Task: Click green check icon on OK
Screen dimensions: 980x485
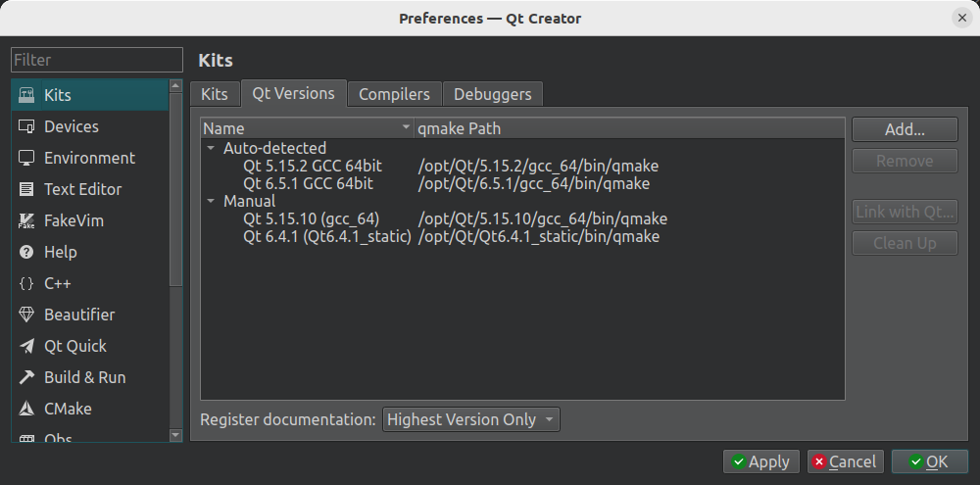Action: [916, 461]
